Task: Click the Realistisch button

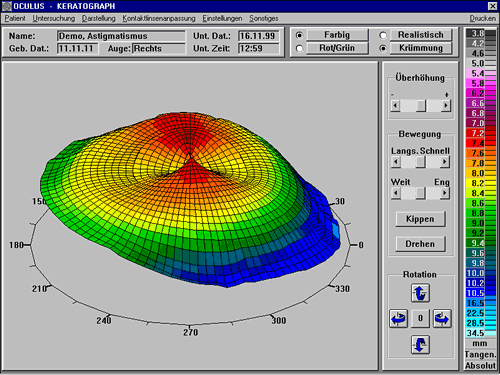Action: pyautogui.click(x=421, y=35)
